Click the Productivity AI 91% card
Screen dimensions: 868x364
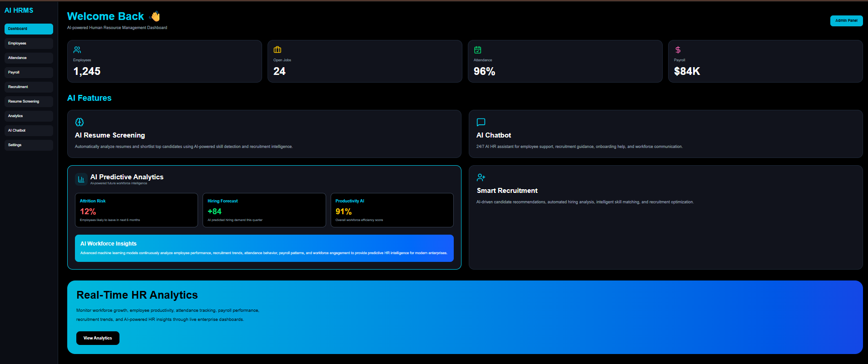coord(392,210)
